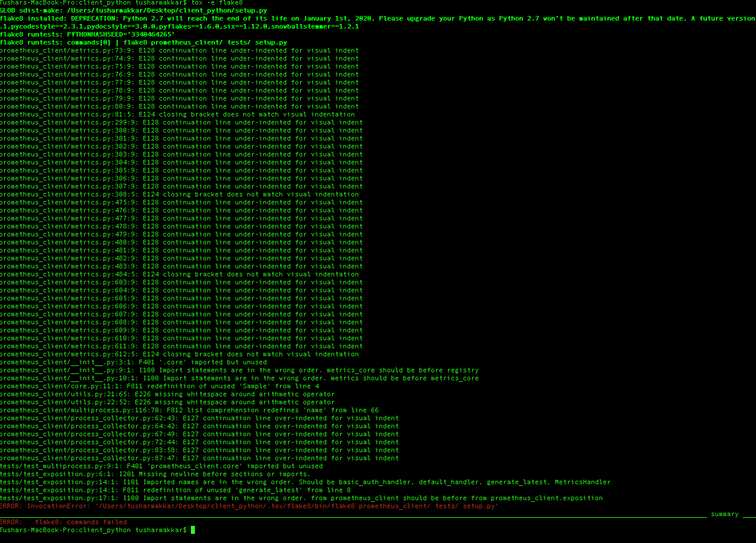This screenshot has width=756, height=543.
Task: Click the test_exposition.py:14:1 F811 'generate_latest' line
Action: point(175,490)
